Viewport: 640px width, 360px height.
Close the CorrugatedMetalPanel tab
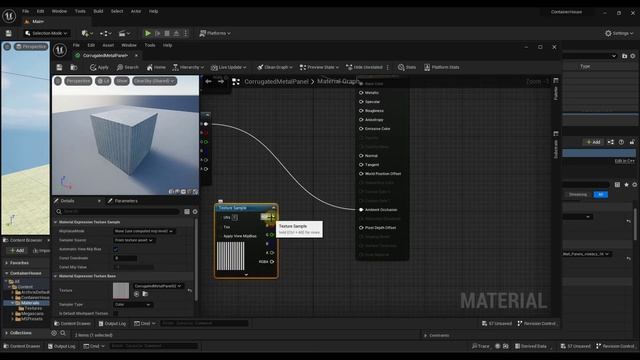tap(136, 56)
